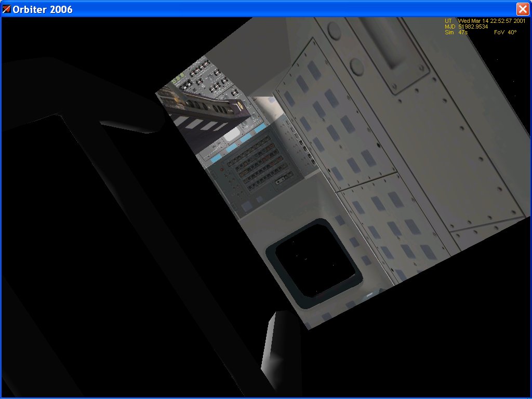Viewport: 532px width, 399px height.
Task: Click the Orbiter 2006 title bar icon
Action: pos(6,9)
